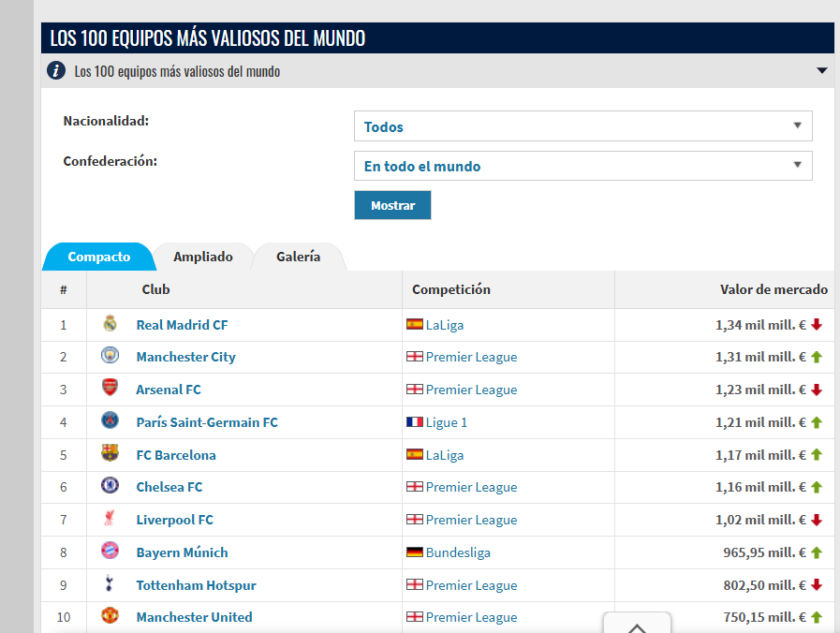Open the FC Barcelona club link

click(x=176, y=455)
